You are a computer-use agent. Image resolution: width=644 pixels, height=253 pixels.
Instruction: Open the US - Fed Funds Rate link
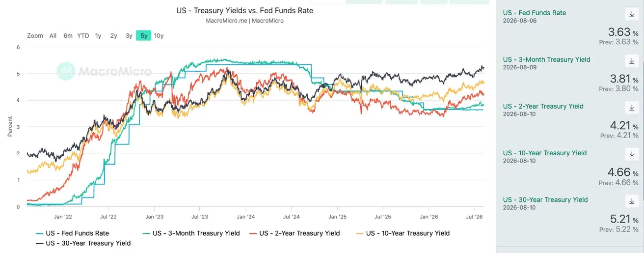[535, 13]
